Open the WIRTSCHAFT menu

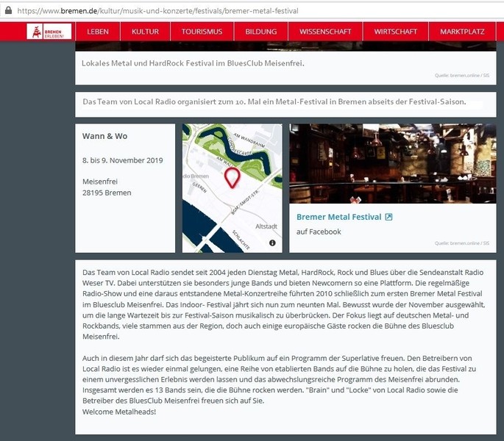[x=395, y=32]
